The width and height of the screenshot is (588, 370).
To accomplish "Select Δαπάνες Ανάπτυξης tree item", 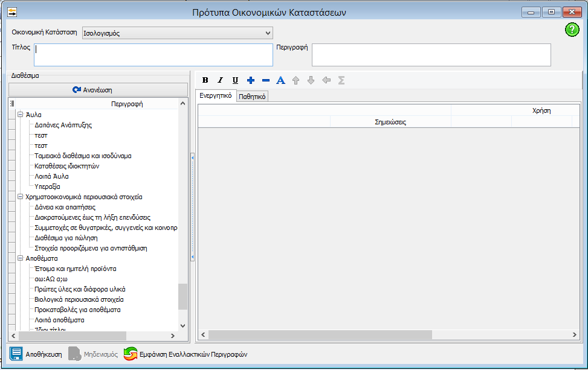I will click(63, 125).
